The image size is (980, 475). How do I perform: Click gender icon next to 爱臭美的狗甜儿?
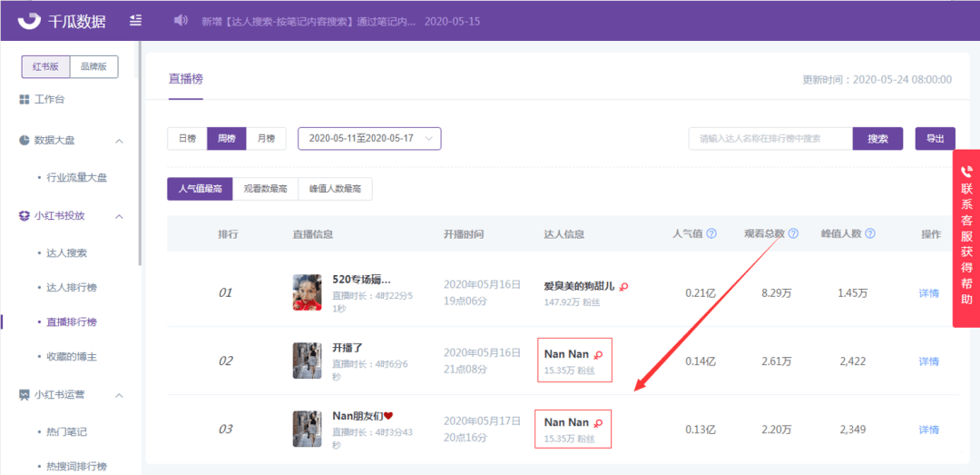click(623, 287)
